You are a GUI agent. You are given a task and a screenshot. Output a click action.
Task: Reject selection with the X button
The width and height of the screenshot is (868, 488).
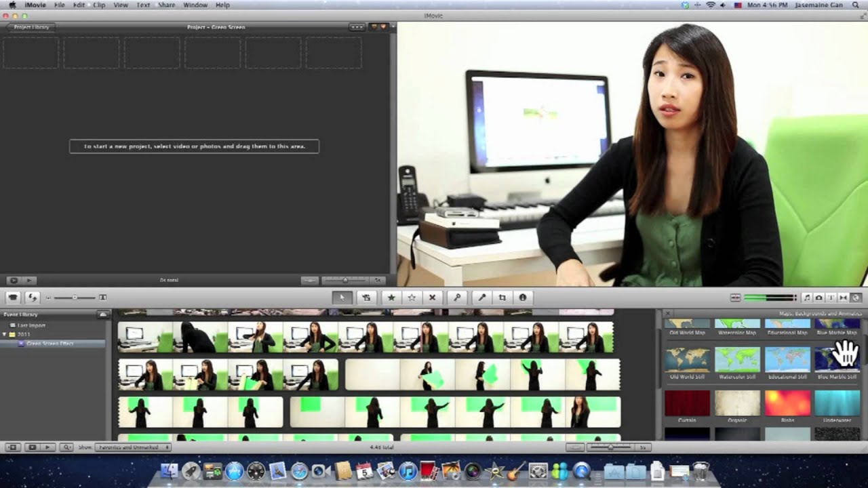432,298
